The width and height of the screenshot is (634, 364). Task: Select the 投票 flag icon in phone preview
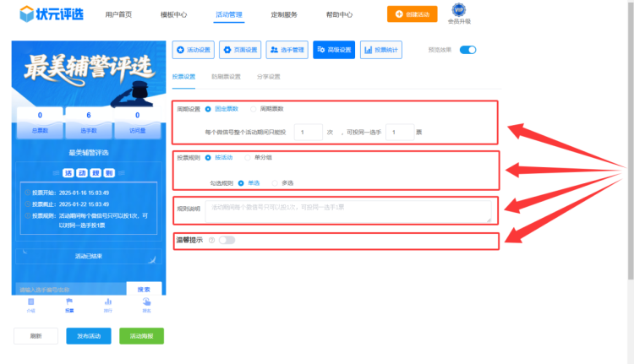(69, 302)
